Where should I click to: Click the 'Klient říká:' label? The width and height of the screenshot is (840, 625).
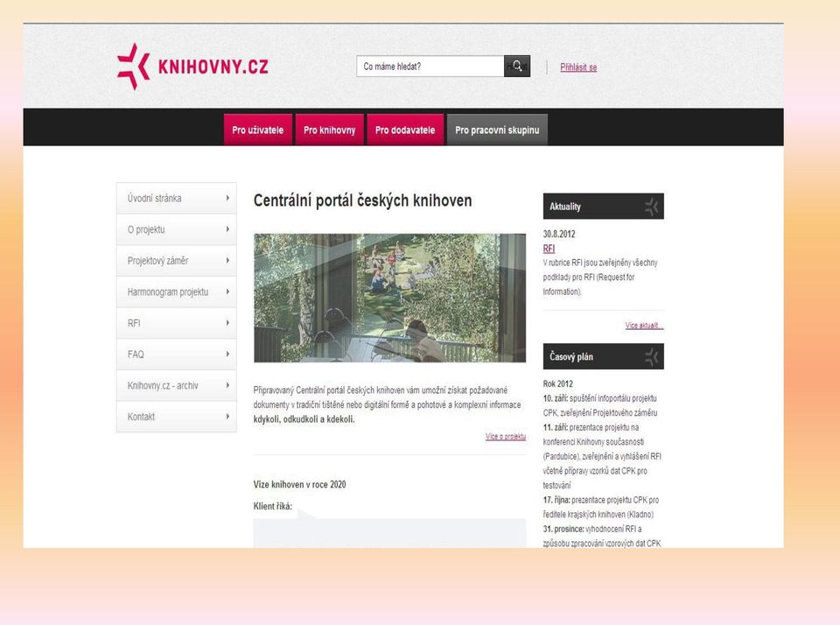[273, 506]
